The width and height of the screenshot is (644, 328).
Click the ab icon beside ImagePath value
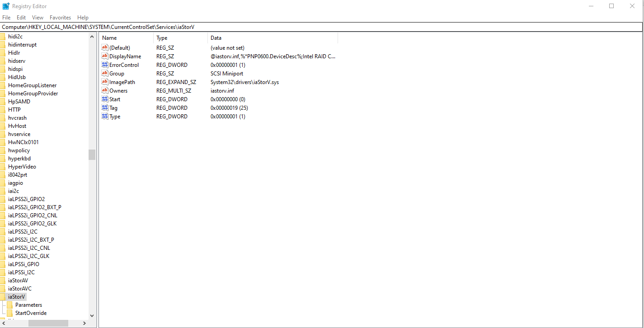(104, 82)
